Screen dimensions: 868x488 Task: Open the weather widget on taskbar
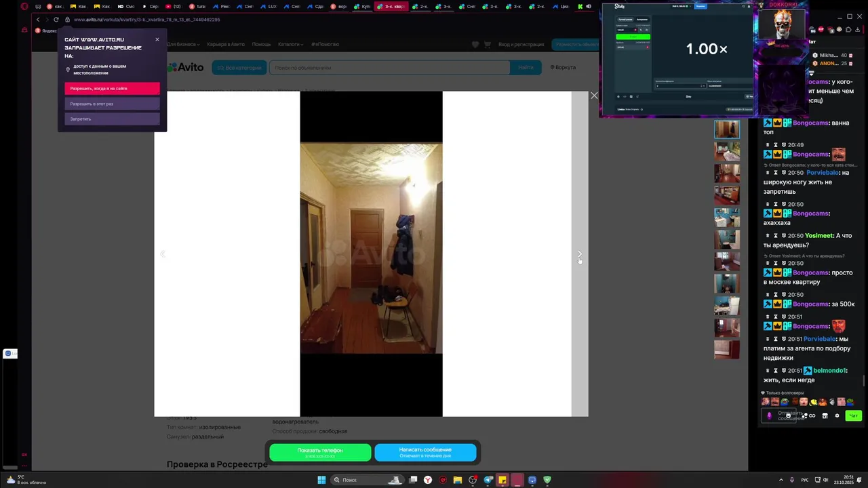pyautogui.click(x=26, y=479)
